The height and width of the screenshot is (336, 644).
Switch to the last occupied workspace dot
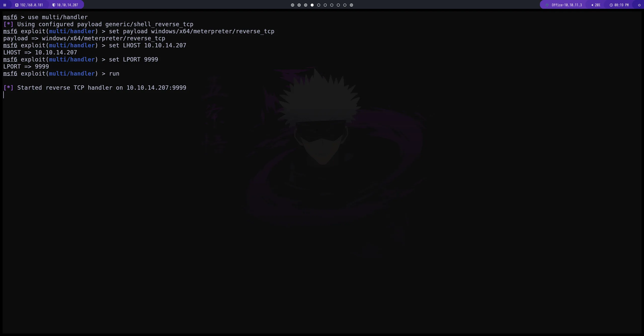[x=351, y=5]
